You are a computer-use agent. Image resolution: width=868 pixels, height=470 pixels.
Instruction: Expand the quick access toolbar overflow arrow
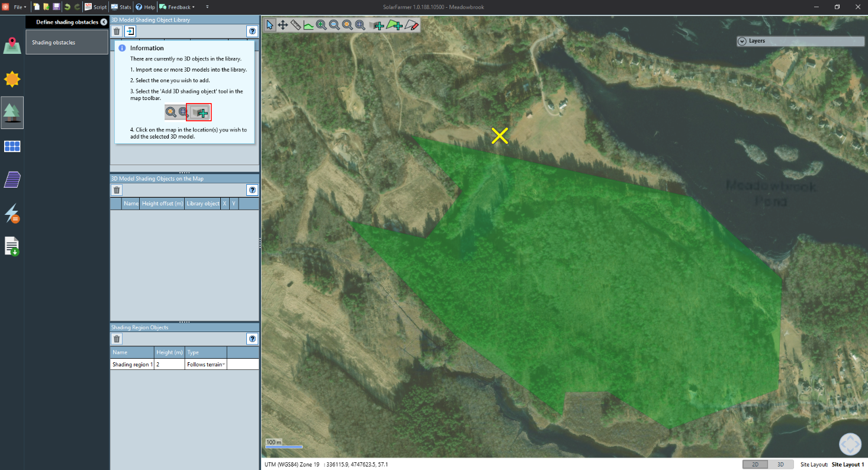tap(207, 7)
